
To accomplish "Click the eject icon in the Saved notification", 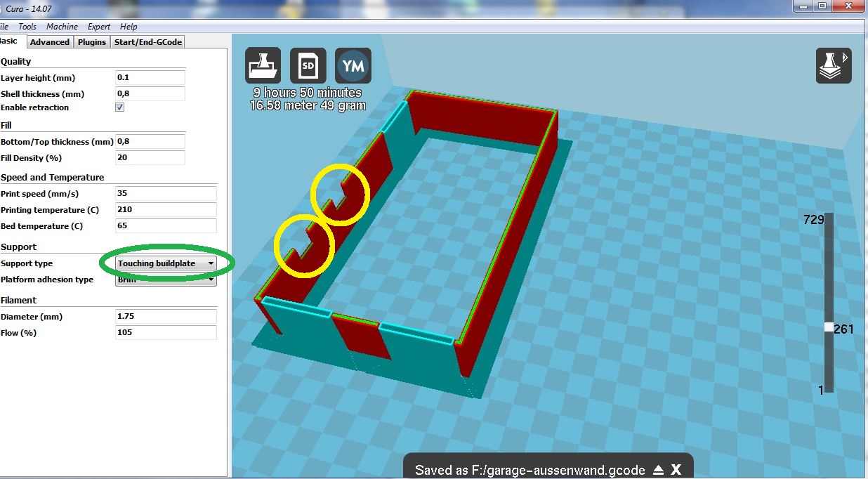I will (658, 470).
